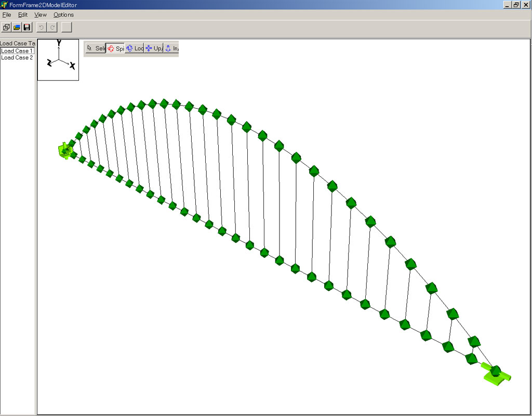This screenshot has width=532, height=416.
Task: Activate the Select pointer tool
Action: [x=96, y=48]
